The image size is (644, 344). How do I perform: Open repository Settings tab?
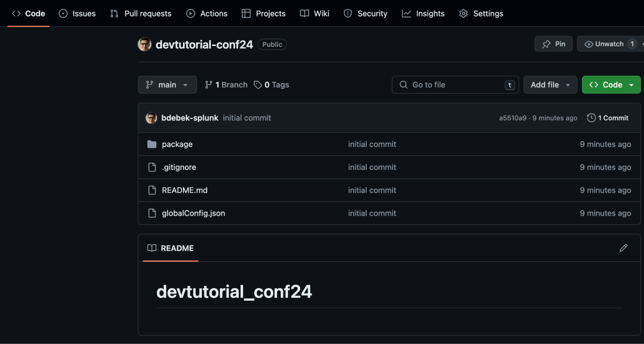481,14
